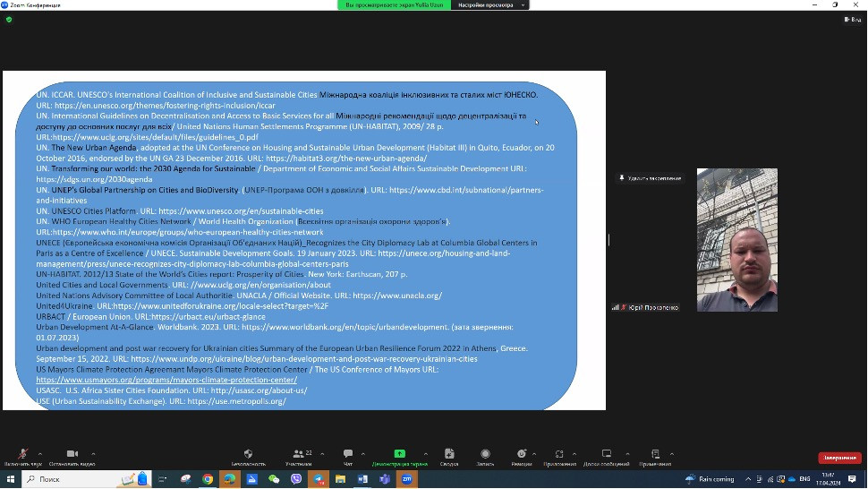Open Task View on the taskbar

point(162,479)
